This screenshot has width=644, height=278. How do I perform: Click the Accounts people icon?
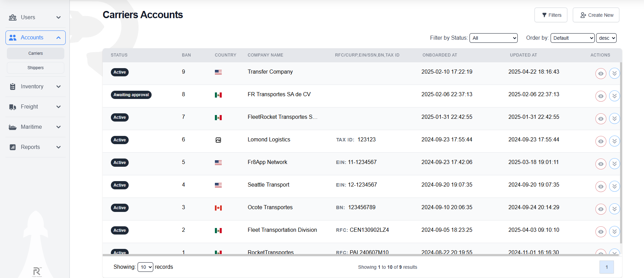pyautogui.click(x=13, y=38)
